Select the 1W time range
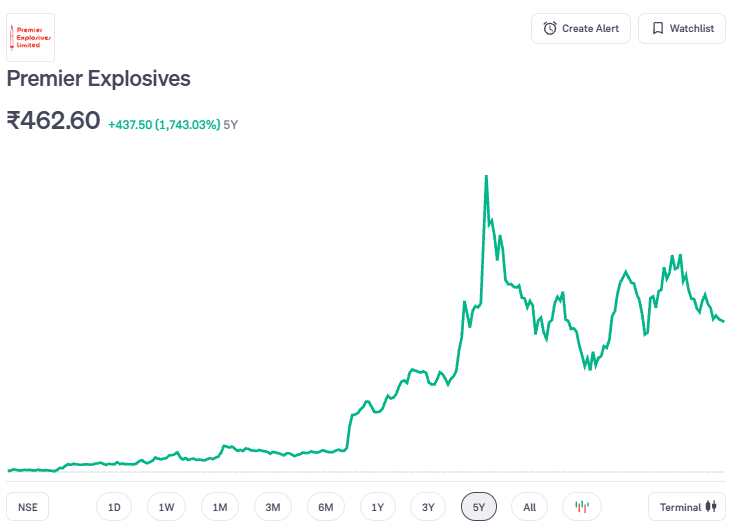Viewport: 738px width, 532px height. [x=166, y=507]
